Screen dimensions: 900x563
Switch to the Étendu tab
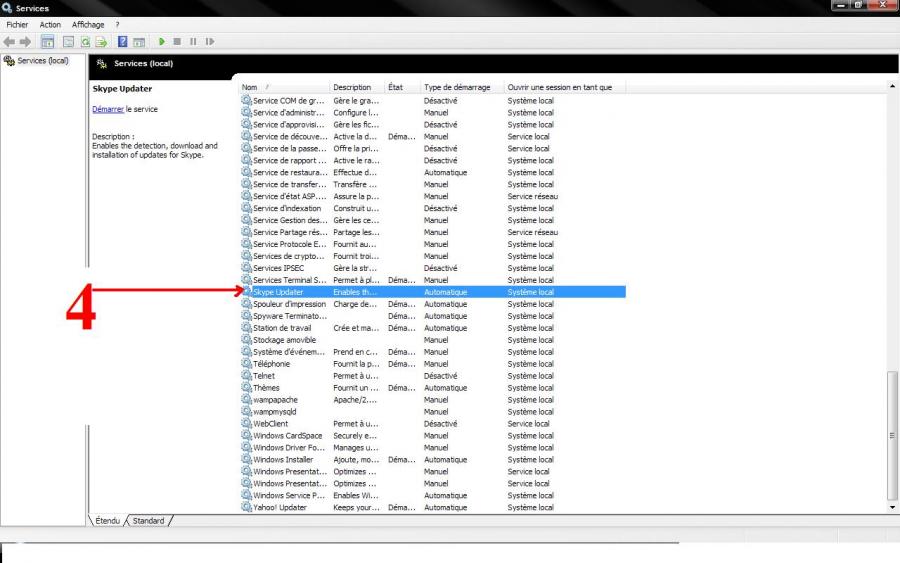[x=108, y=521]
